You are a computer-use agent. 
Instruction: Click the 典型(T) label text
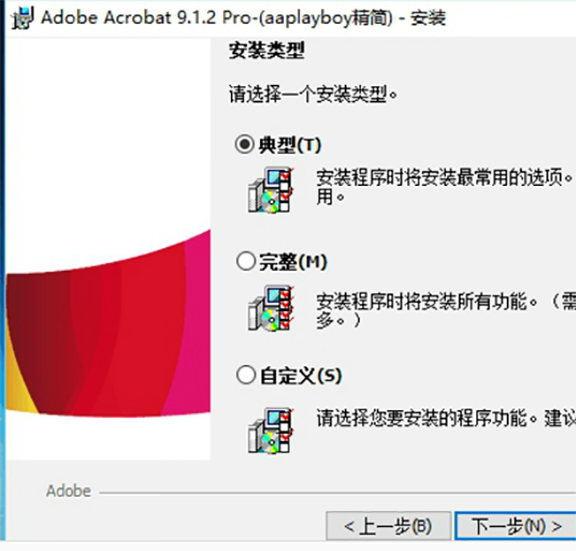pyautogui.click(x=290, y=145)
